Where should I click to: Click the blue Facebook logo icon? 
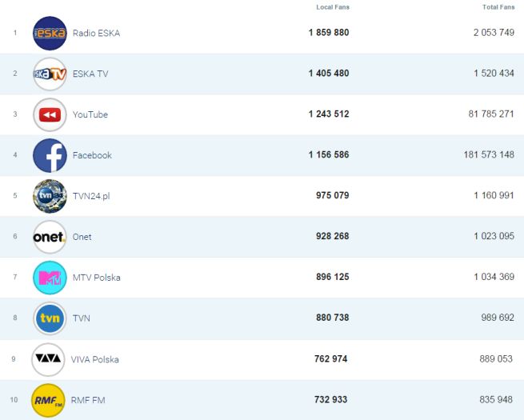coord(50,155)
